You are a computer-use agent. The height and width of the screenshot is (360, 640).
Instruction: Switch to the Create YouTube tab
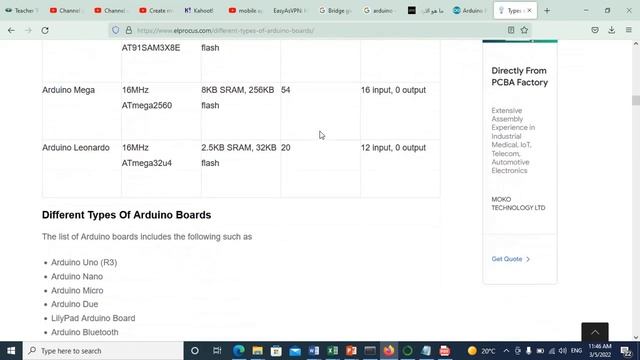coord(155,11)
